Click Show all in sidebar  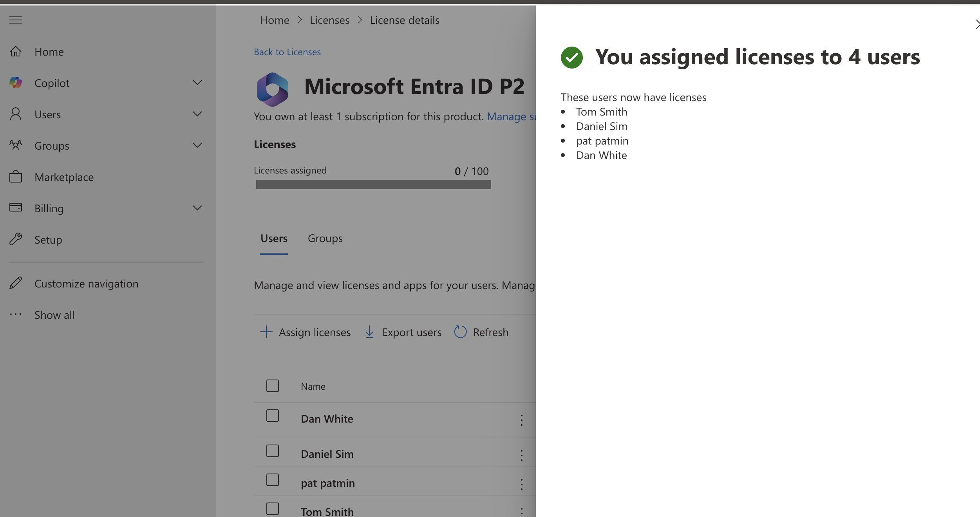click(x=54, y=315)
